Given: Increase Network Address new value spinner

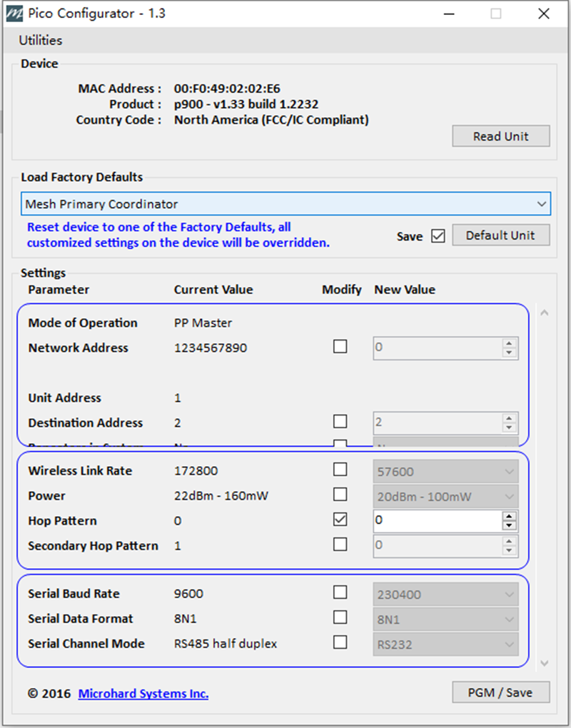Looking at the screenshot, I should (x=509, y=343).
